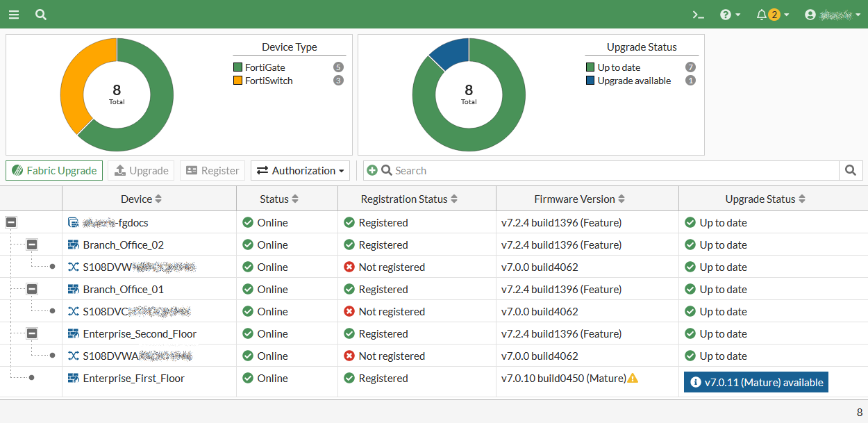Open the user account menu
This screenshot has width=868, height=423.
831,15
